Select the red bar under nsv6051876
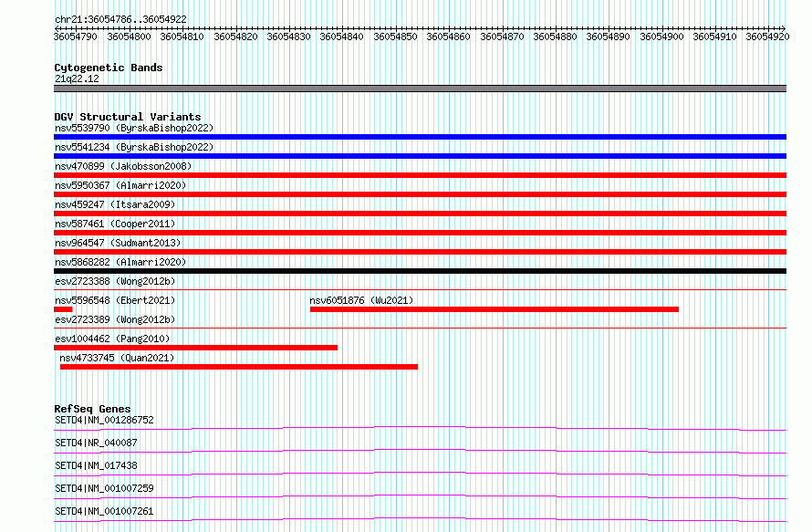The image size is (812, 532). pyautogui.click(x=494, y=309)
